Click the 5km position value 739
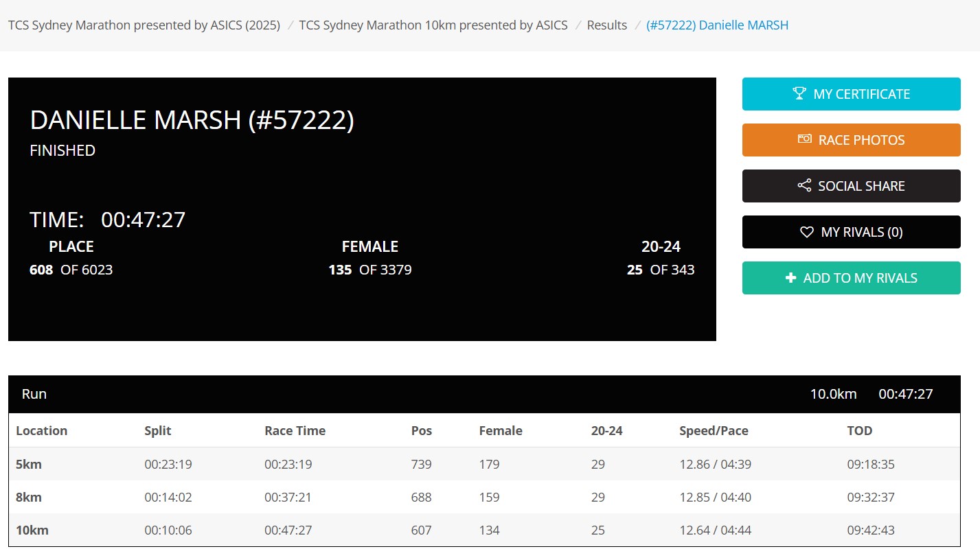 (422, 465)
